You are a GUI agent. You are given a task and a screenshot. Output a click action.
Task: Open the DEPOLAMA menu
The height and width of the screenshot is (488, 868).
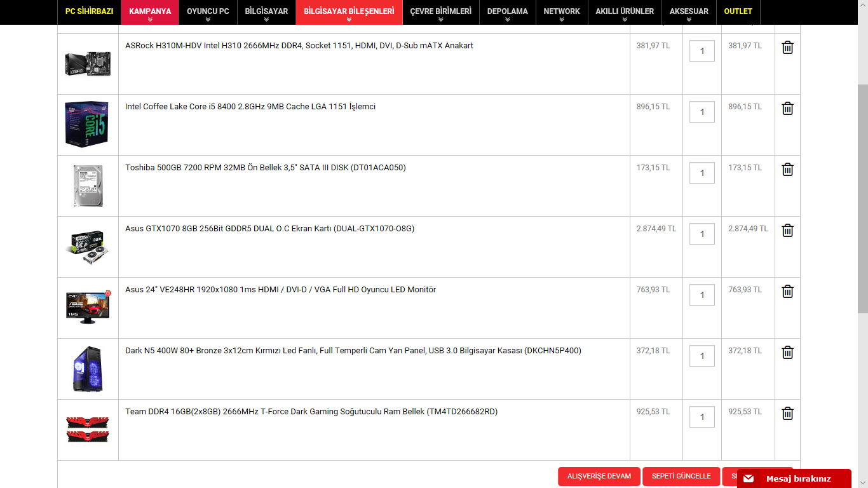click(x=508, y=12)
